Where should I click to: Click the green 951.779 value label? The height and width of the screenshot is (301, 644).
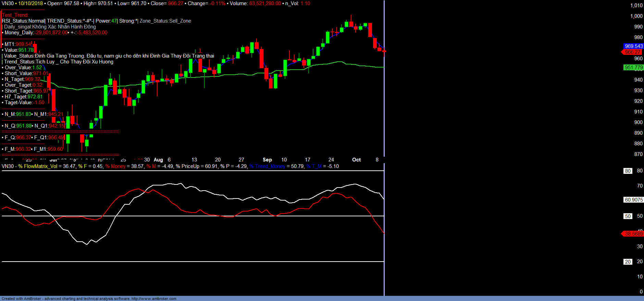click(x=633, y=68)
